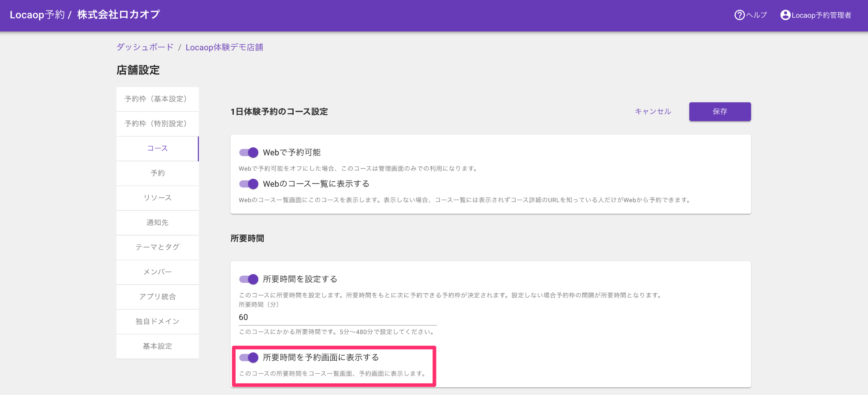Disable the 所要時間を設定する switch
The height and width of the screenshot is (395, 868).
pyautogui.click(x=249, y=279)
